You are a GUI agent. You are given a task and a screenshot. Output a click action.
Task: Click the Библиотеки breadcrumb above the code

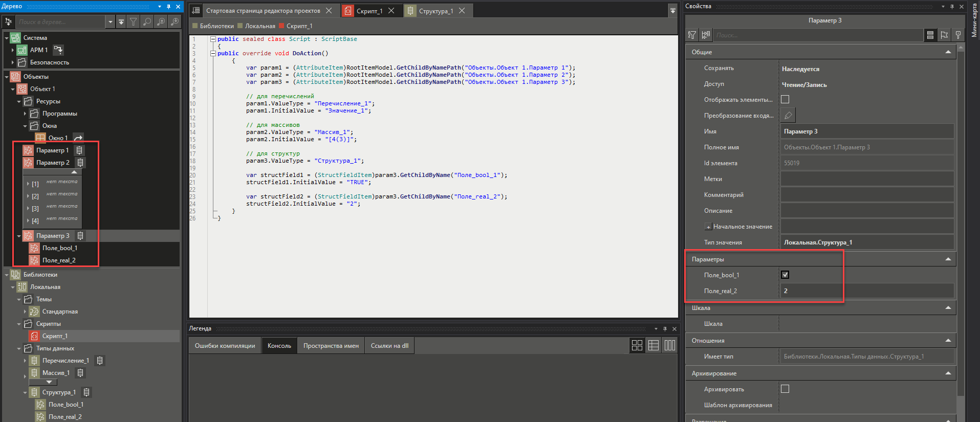pos(216,26)
